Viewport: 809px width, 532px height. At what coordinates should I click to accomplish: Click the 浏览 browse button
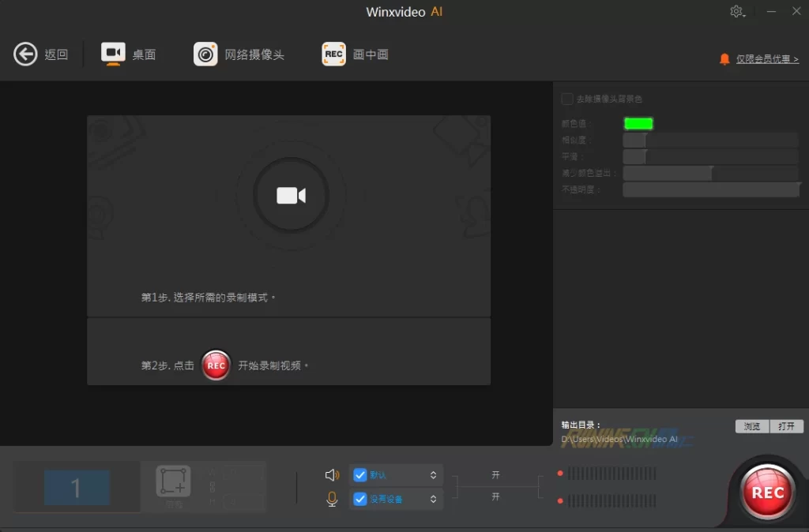(751, 426)
